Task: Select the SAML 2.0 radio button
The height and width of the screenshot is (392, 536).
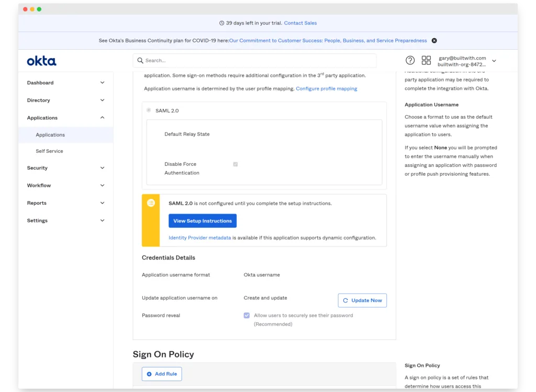Action: 148,110
